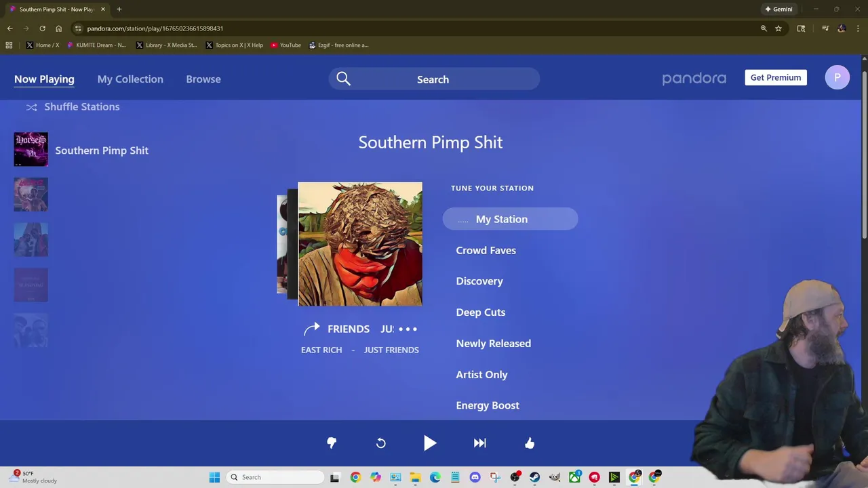Select Energy Boost tuning mode

488,405
